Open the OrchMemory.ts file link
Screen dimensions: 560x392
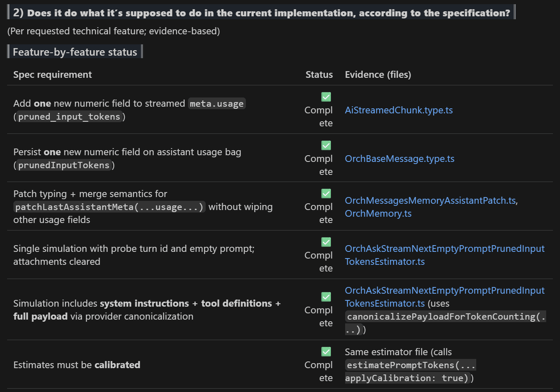(378, 213)
